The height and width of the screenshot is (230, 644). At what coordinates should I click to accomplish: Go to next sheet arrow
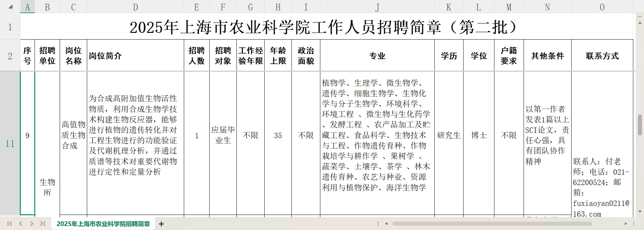click(32, 224)
